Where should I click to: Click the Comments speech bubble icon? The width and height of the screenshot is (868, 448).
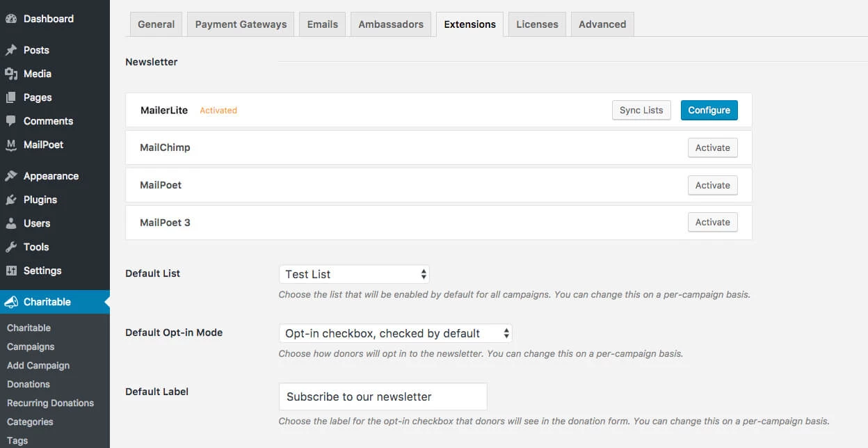point(11,121)
